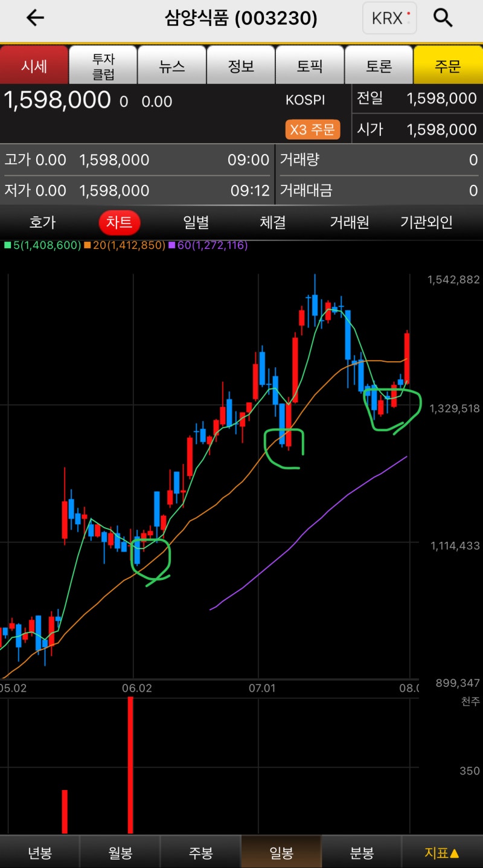Select the 분봉 minute candle period
The width and height of the screenshot is (483, 868).
coord(361,852)
